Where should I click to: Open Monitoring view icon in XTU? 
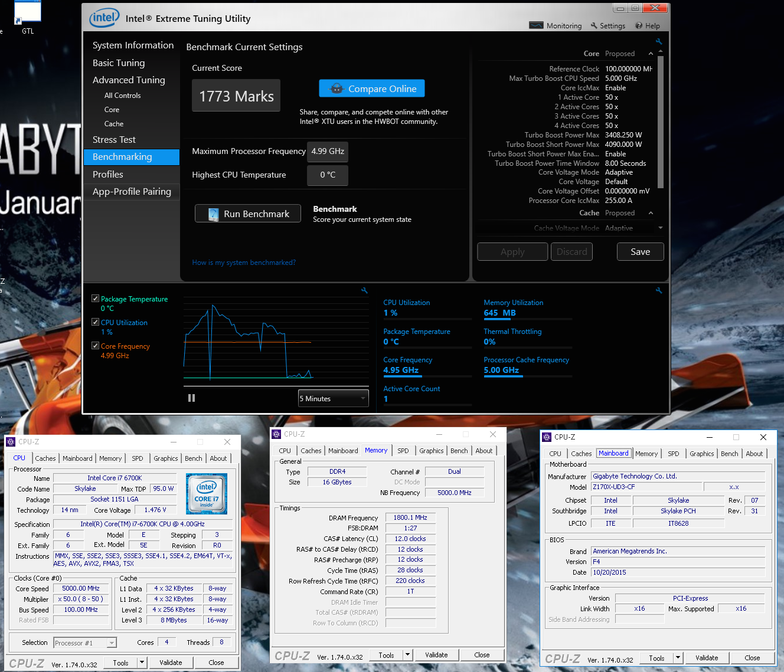pyautogui.click(x=536, y=25)
